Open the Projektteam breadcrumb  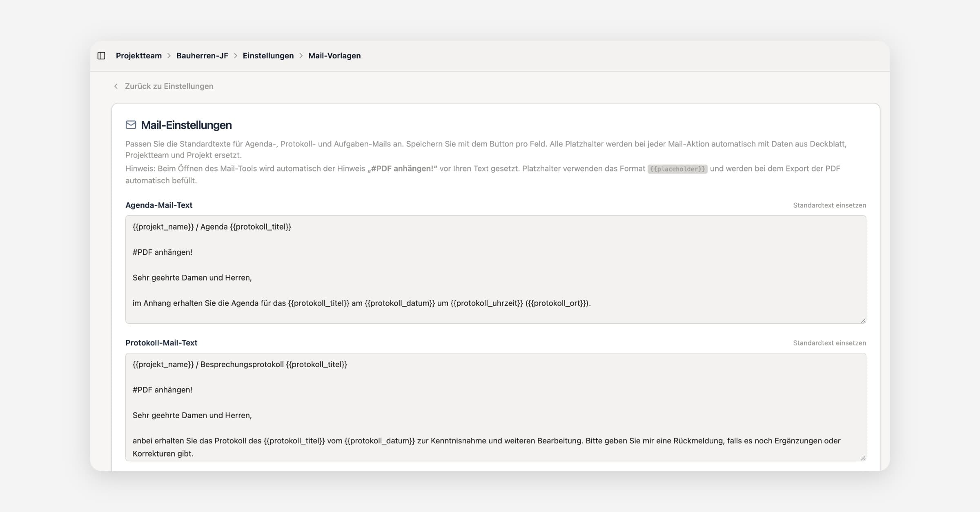138,56
